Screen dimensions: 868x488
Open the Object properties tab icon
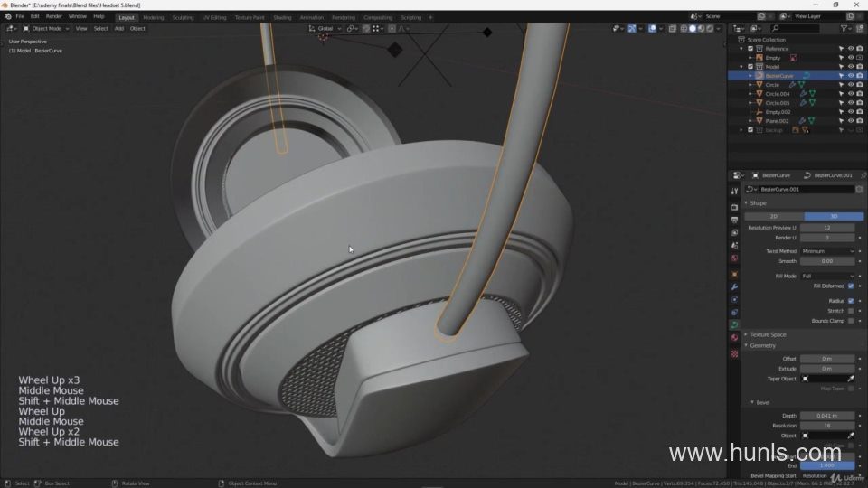click(734, 275)
